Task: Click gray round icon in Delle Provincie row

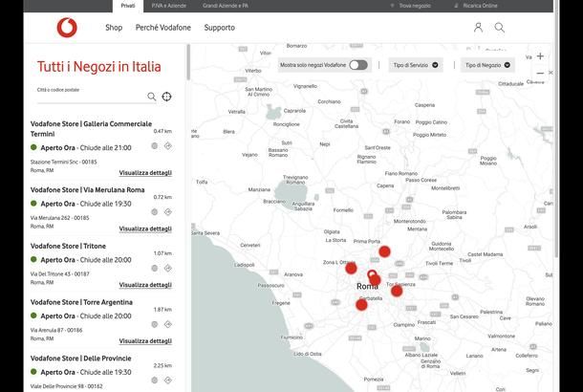Action: pos(155,381)
